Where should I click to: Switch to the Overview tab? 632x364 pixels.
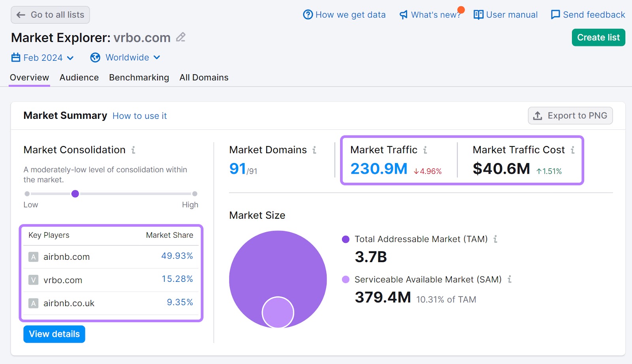pos(30,77)
